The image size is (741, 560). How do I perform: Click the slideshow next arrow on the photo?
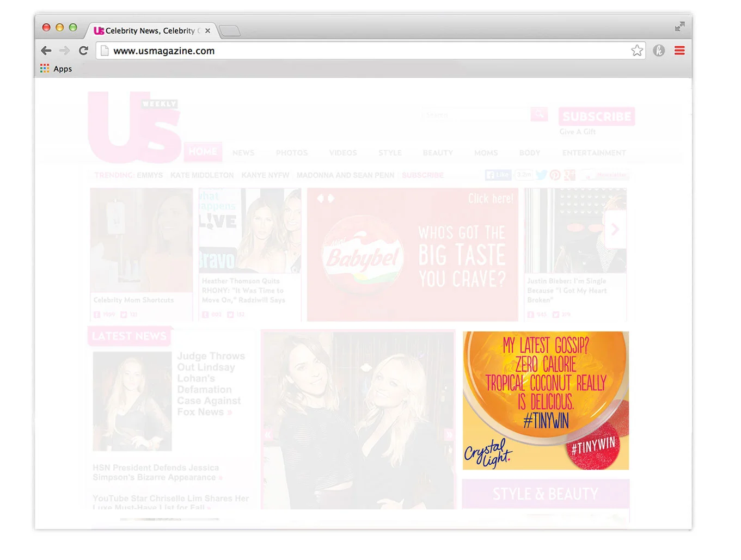coord(448,434)
